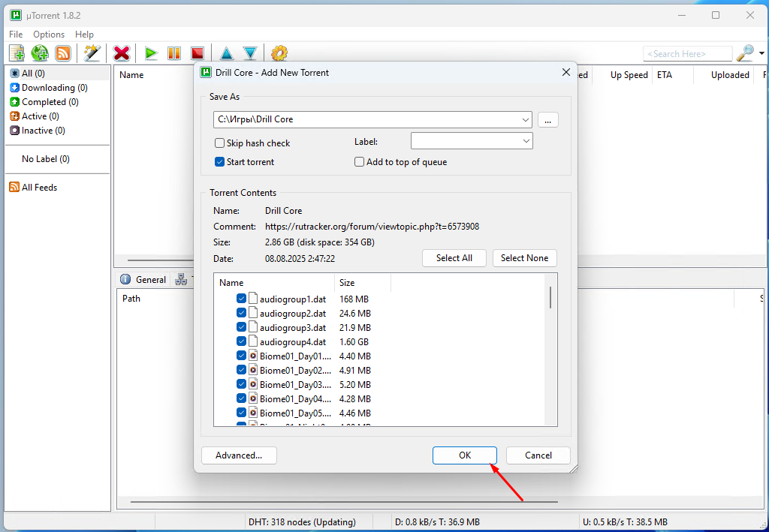Screen dimensions: 769x532
Task: Sort files by the Size column header
Action: pyautogui.click(x=362, y=283)
